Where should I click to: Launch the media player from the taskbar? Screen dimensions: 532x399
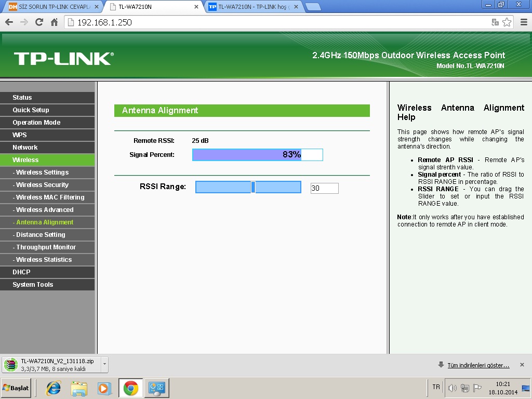(104, 388)
